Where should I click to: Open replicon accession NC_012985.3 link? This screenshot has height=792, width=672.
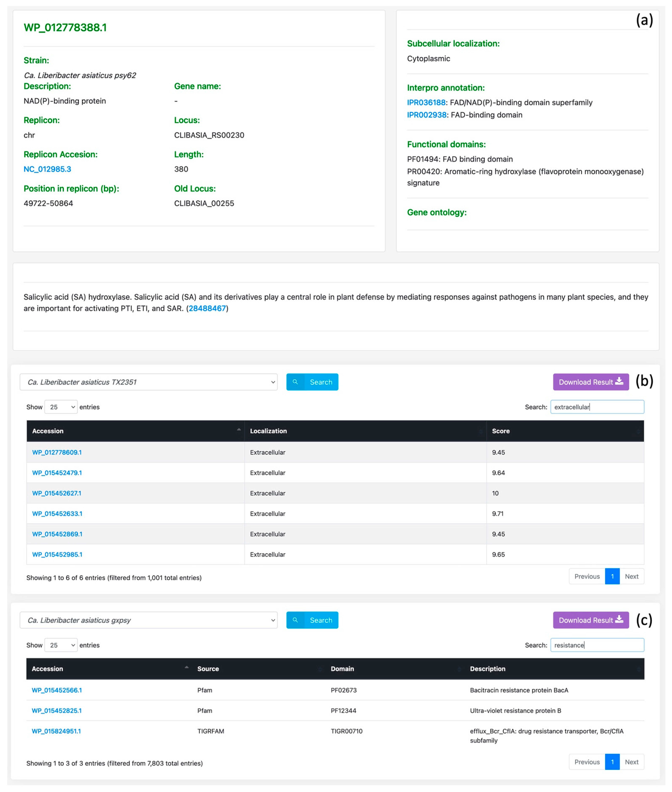click(47, 169)
